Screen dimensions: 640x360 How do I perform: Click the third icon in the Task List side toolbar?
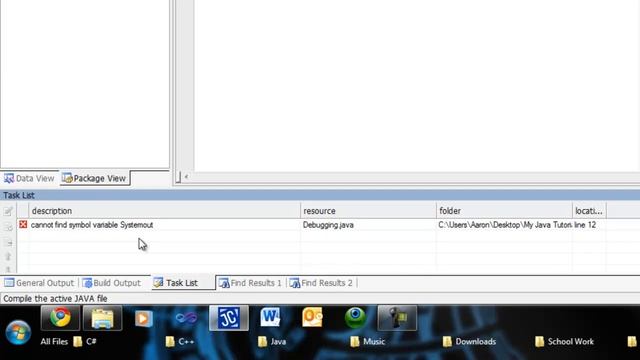click(x=8, y=242)
